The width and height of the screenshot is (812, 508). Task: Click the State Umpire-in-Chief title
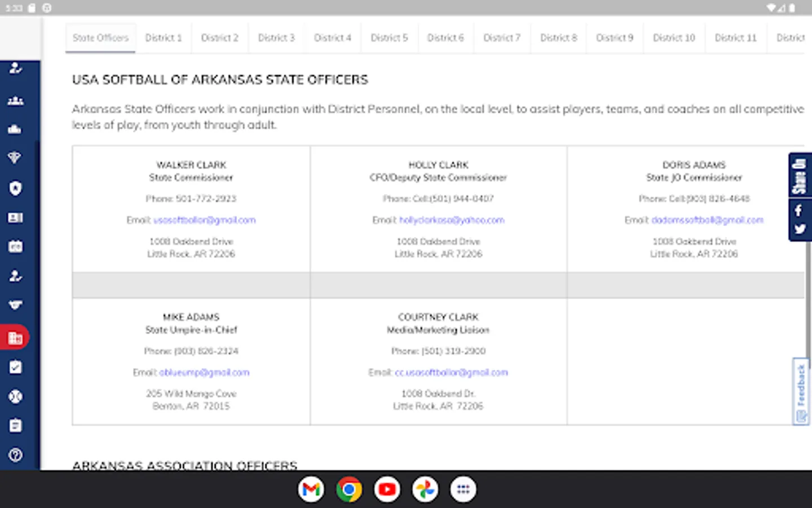(191, 330)
